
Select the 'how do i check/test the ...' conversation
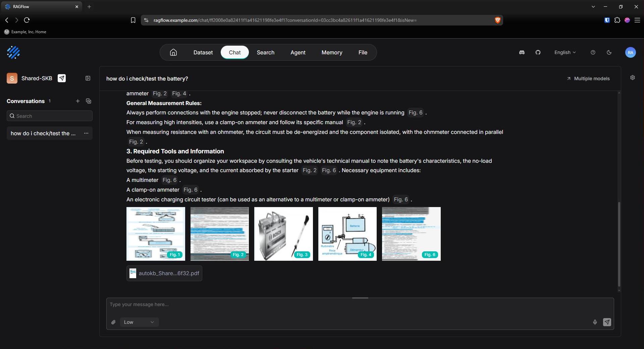tap(50, 133)
